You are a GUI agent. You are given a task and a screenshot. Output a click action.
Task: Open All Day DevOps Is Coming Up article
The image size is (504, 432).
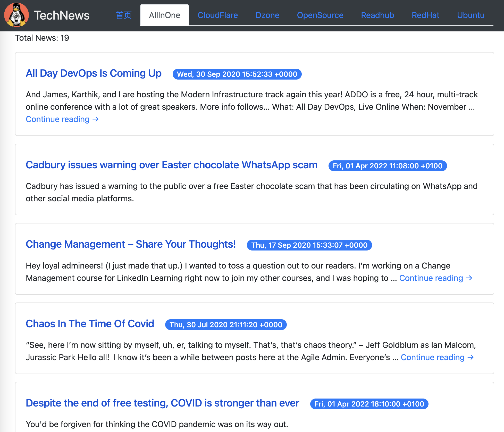click(94, 73)
